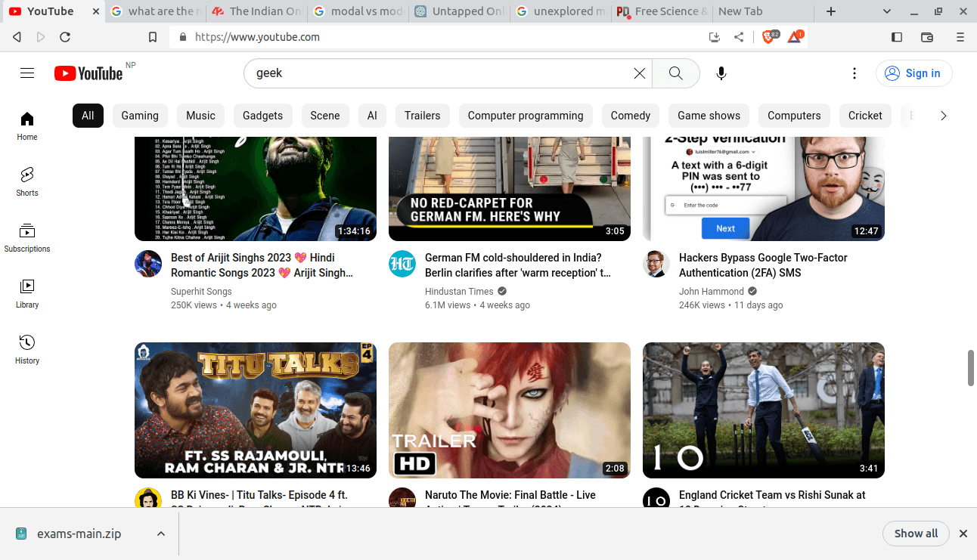Go to Subscriptions in the sidebar
The width and height of the screenshot is (977, 560).
point(27,237)
